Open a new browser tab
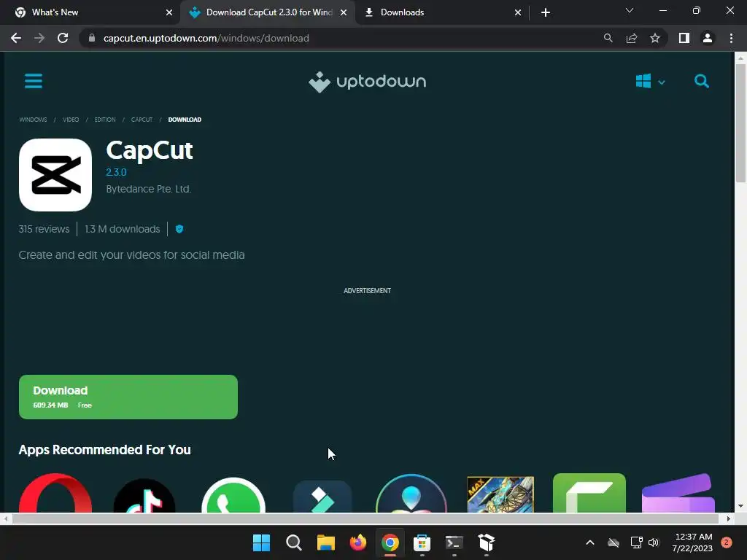 pos(546,13)
